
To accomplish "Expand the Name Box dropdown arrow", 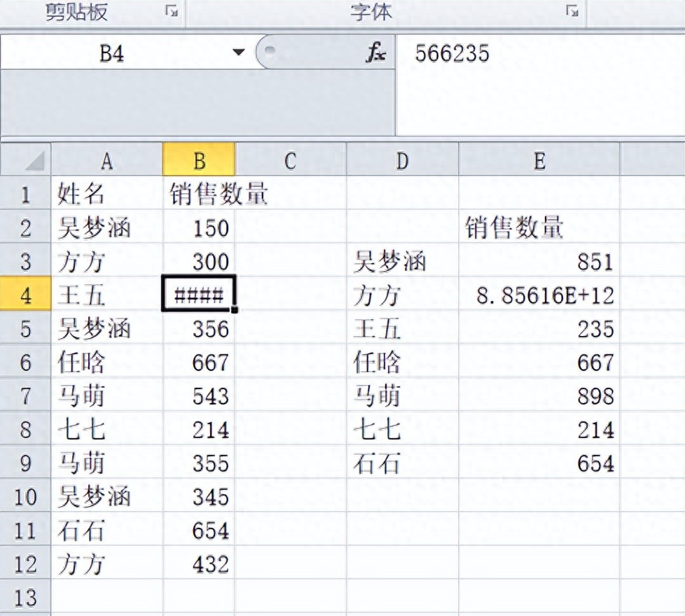I will 240,53.
